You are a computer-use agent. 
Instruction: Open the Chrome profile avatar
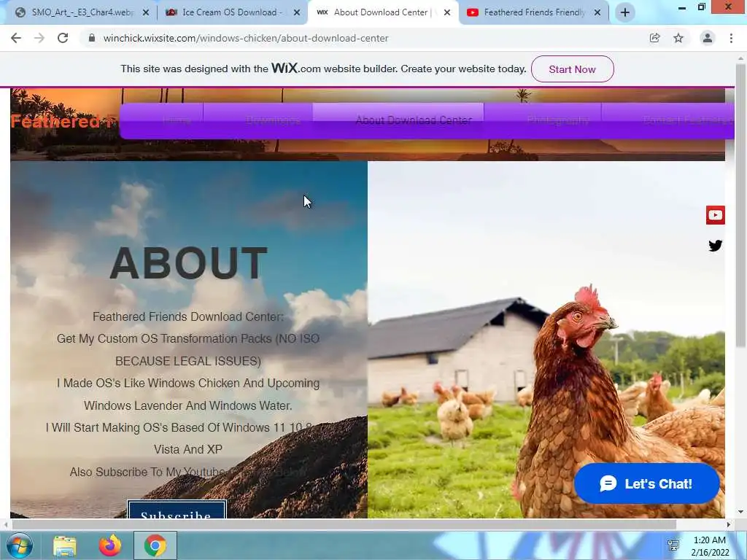click(708, 38)
